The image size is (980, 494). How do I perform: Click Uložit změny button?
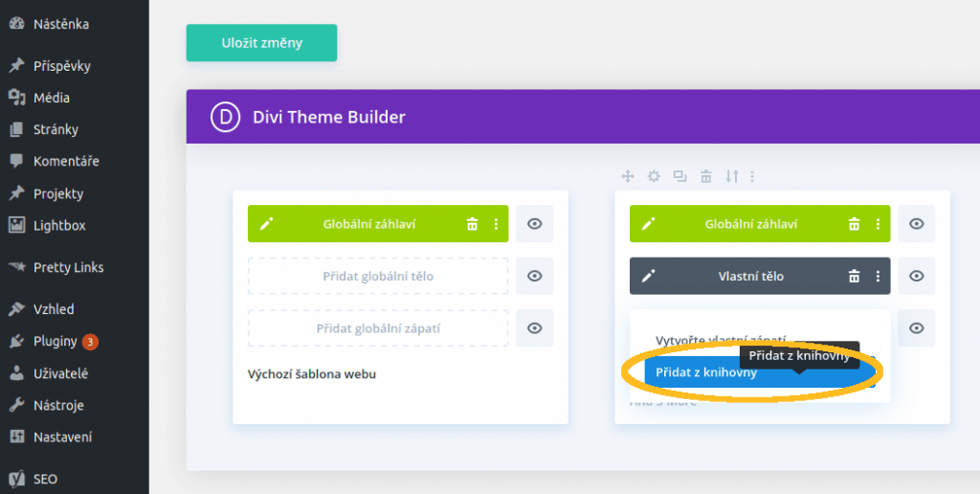262,42
